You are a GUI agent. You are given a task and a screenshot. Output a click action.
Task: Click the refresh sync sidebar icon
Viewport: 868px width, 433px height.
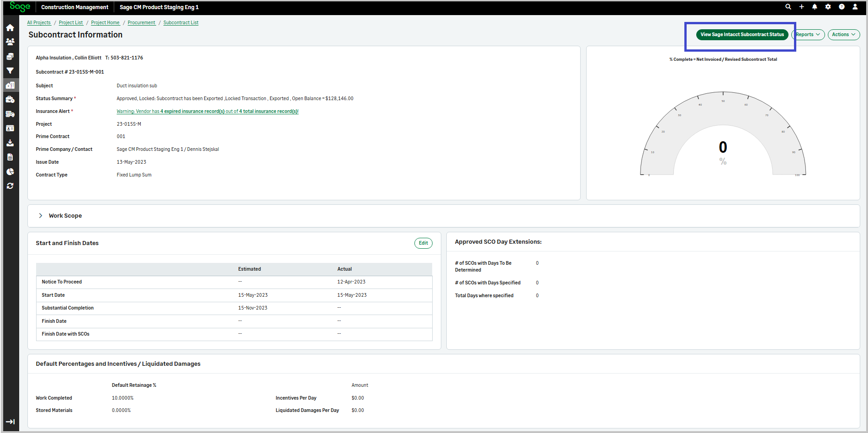click(10, 186)
